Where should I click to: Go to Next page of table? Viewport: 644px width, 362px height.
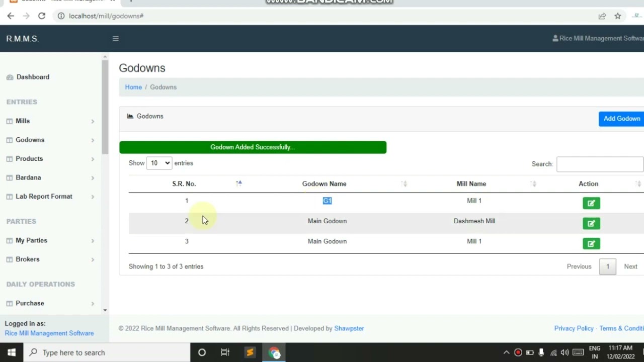631,266
